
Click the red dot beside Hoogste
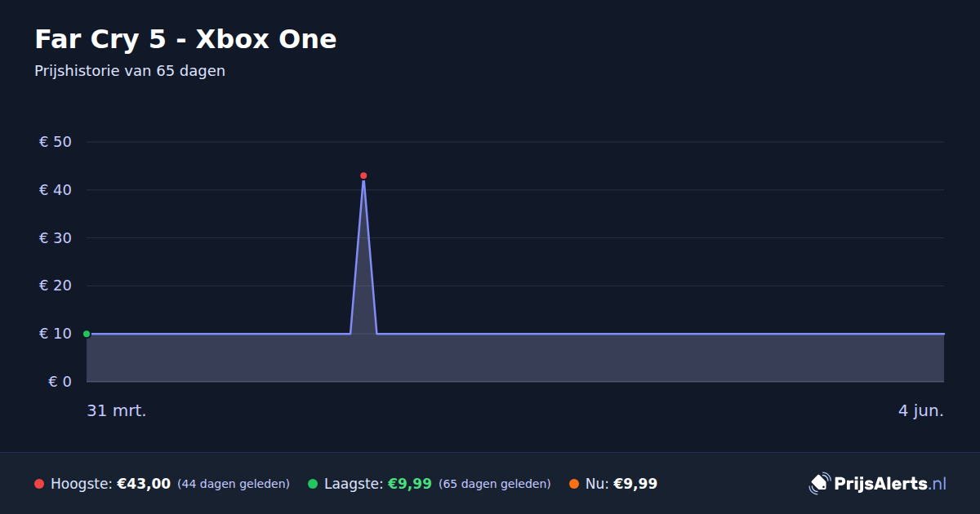click(39, 484)
